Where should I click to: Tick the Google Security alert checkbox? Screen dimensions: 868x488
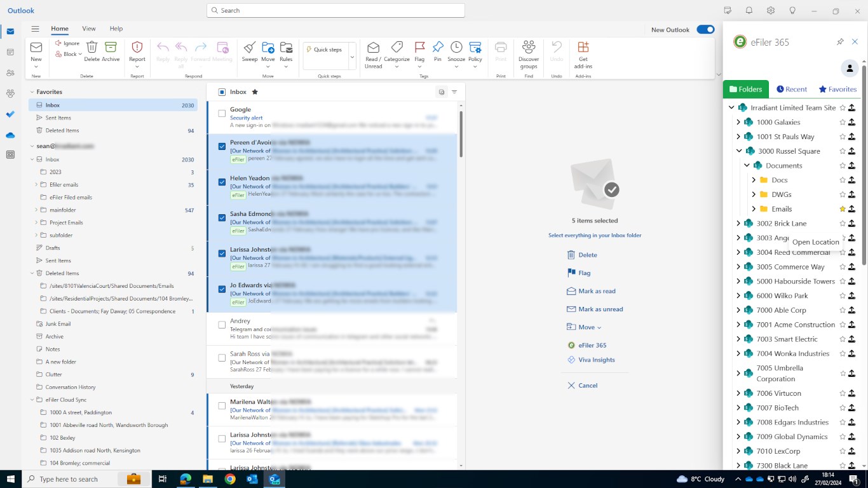tap(222, 113)
